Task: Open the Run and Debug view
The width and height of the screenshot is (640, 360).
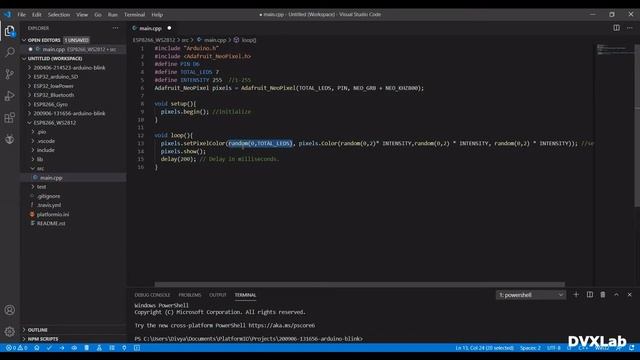Action: pyautogui.click(x=10, y=96)
